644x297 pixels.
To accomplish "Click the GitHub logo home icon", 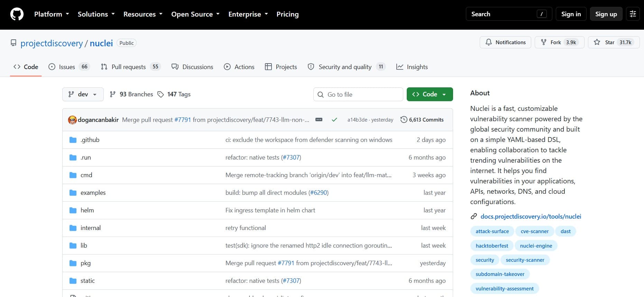I will coord(17,14).
